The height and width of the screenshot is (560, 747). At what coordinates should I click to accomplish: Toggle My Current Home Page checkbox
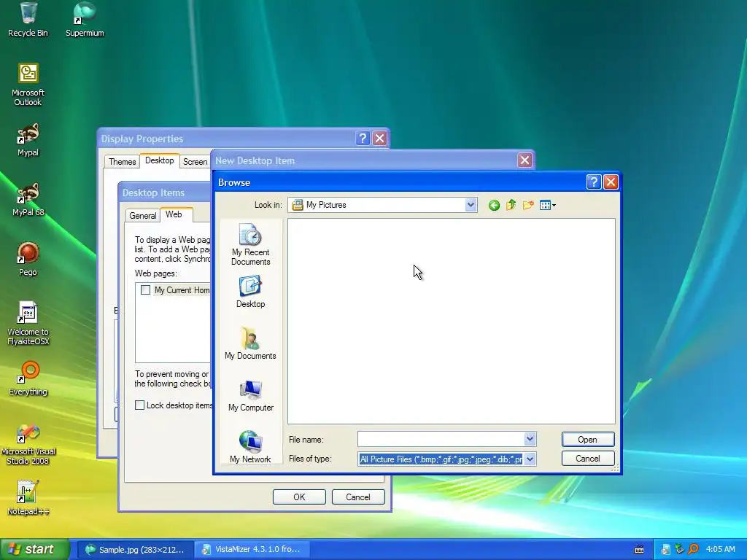coord(146,290)
